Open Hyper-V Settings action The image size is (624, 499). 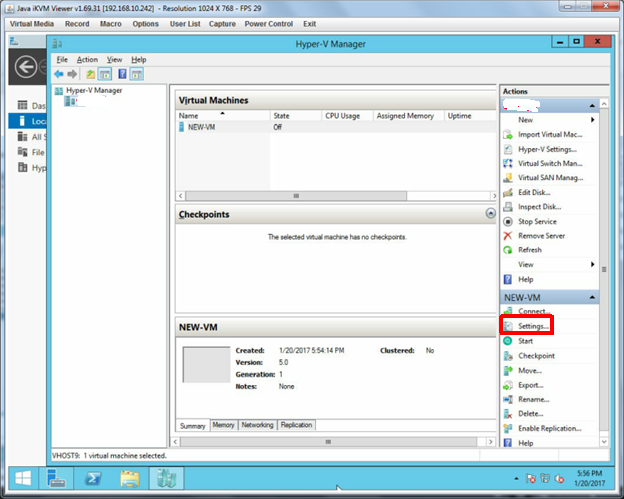coord(547,149)
